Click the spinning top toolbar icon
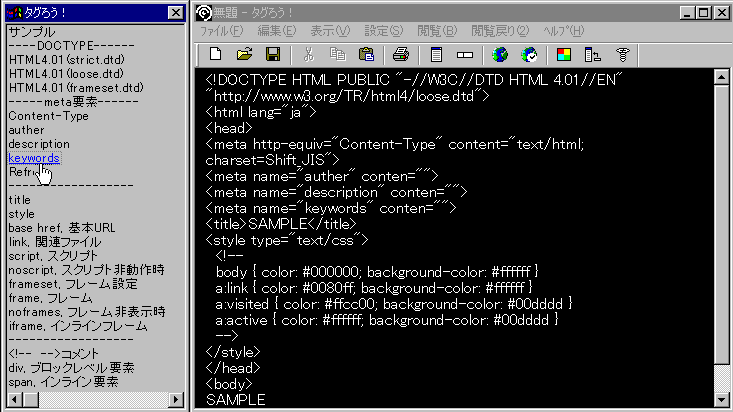The height and width of the screenshot is (412, 733). pyautogui.click(x=622, y=55)
